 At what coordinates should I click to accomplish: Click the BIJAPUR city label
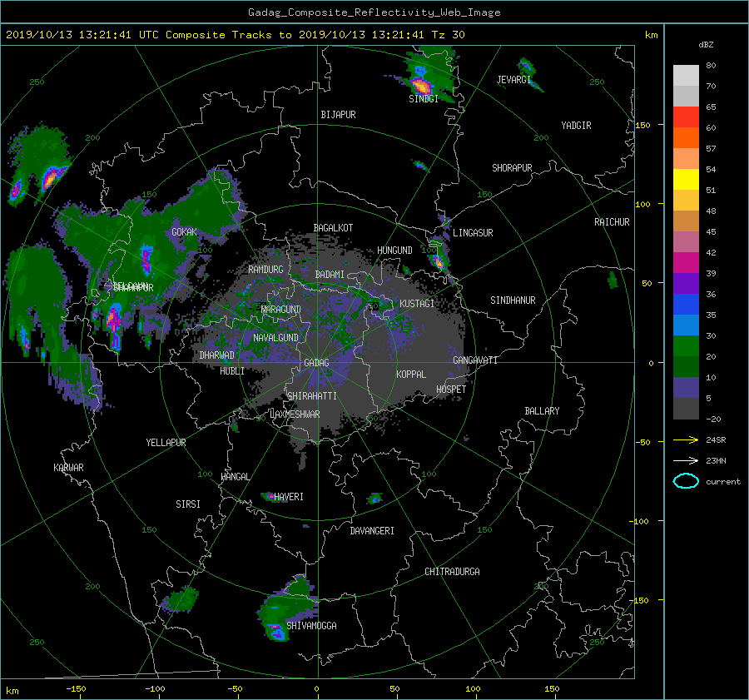coord(338,115)
